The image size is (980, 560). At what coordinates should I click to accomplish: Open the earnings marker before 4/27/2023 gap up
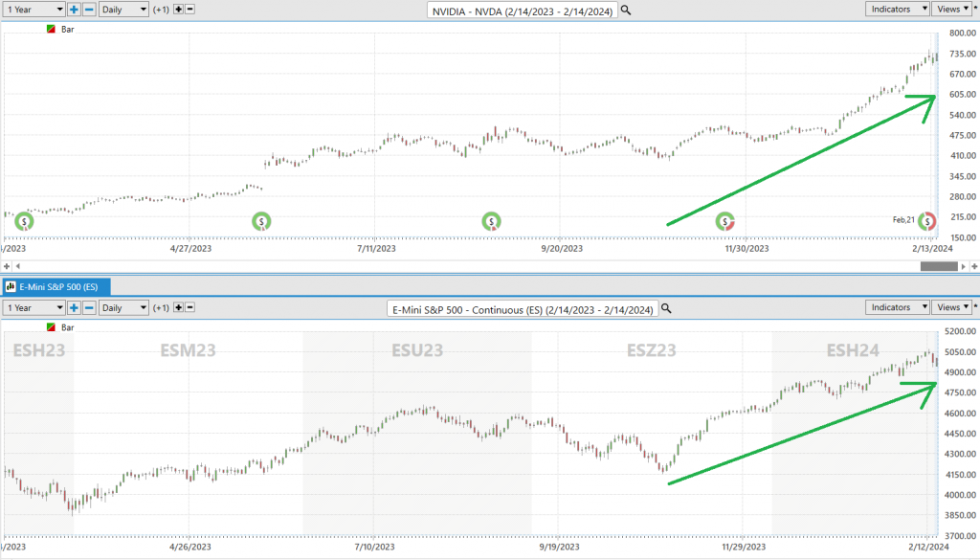coord(261,221)
